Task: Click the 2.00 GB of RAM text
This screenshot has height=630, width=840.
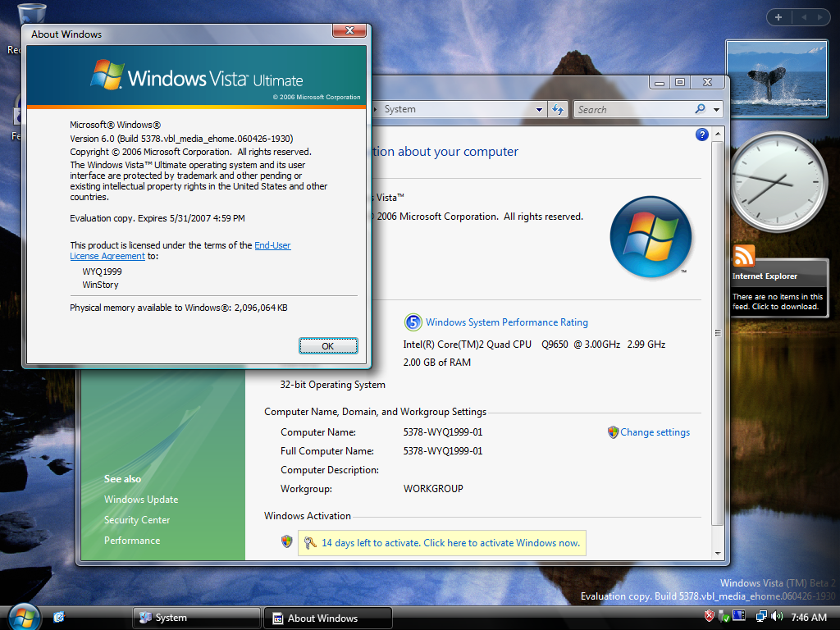Action: (x=436, y=362)
